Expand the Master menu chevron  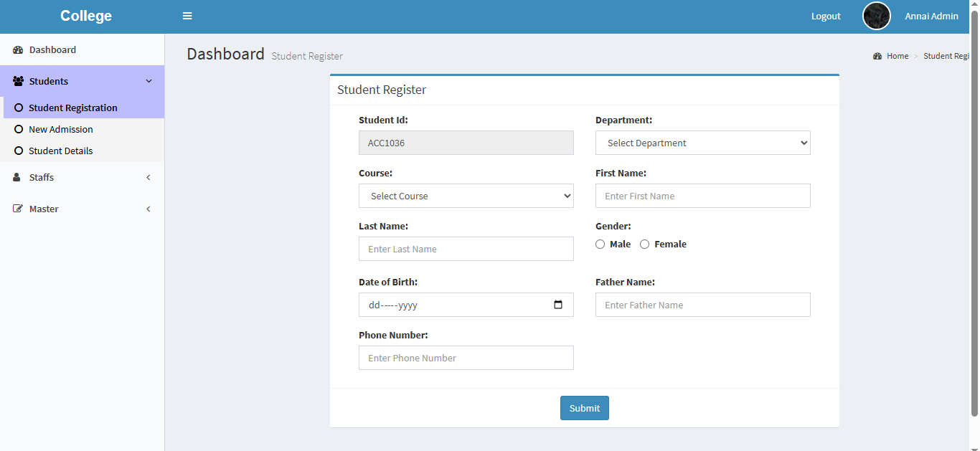coord(149,209)
